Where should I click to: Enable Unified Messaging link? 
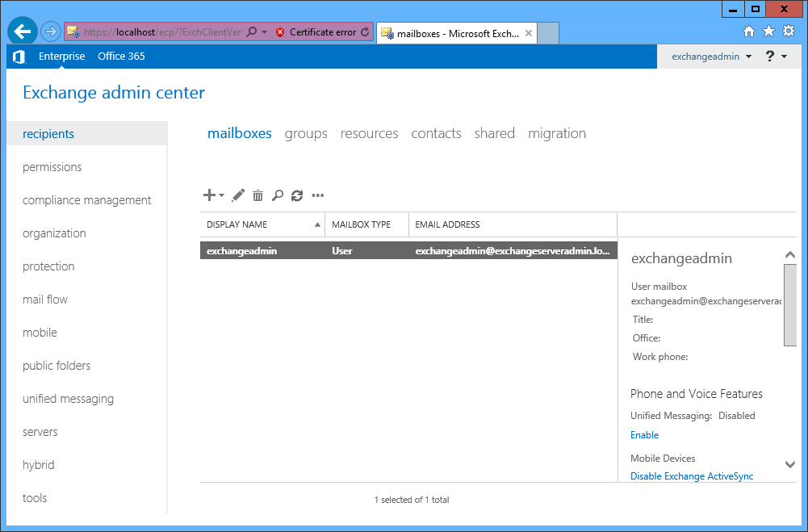point(644,435)
